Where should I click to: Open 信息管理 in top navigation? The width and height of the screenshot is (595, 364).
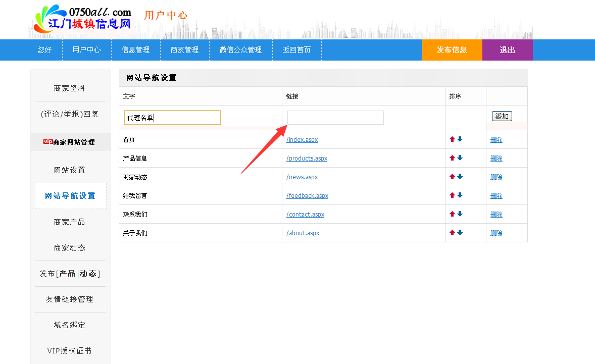(x=135, y=50)
